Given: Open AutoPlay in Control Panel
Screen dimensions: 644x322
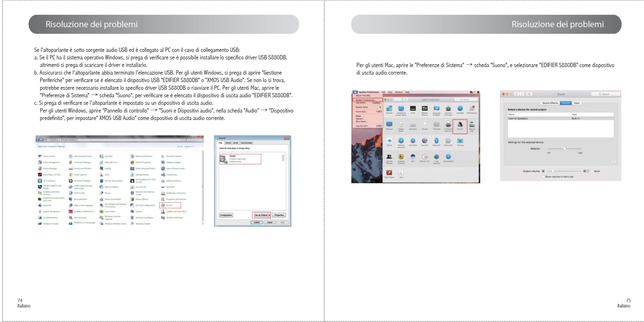Looking at the screenshot, I should click(106, 156).
